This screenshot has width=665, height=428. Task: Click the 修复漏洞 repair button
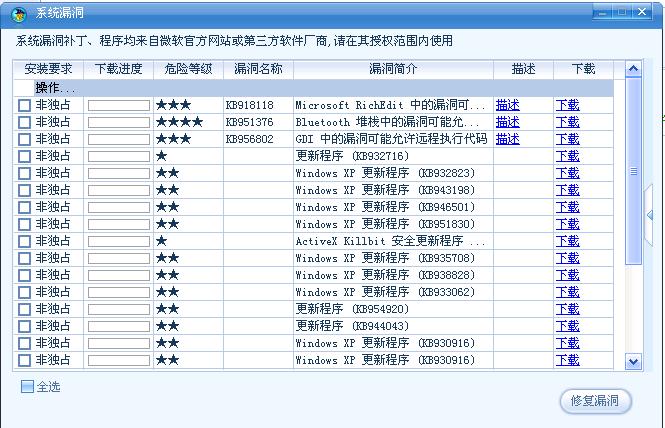pos(595,401)
